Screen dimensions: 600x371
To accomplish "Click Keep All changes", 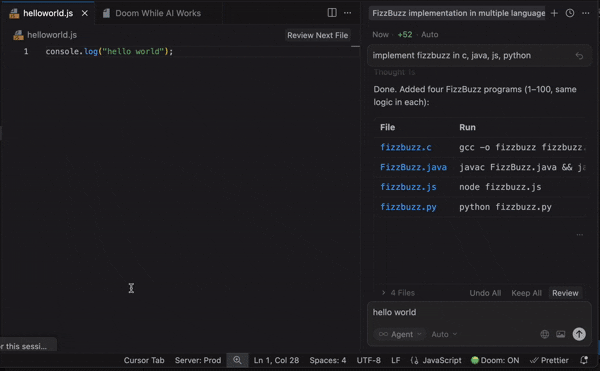I will coord(527,293).
